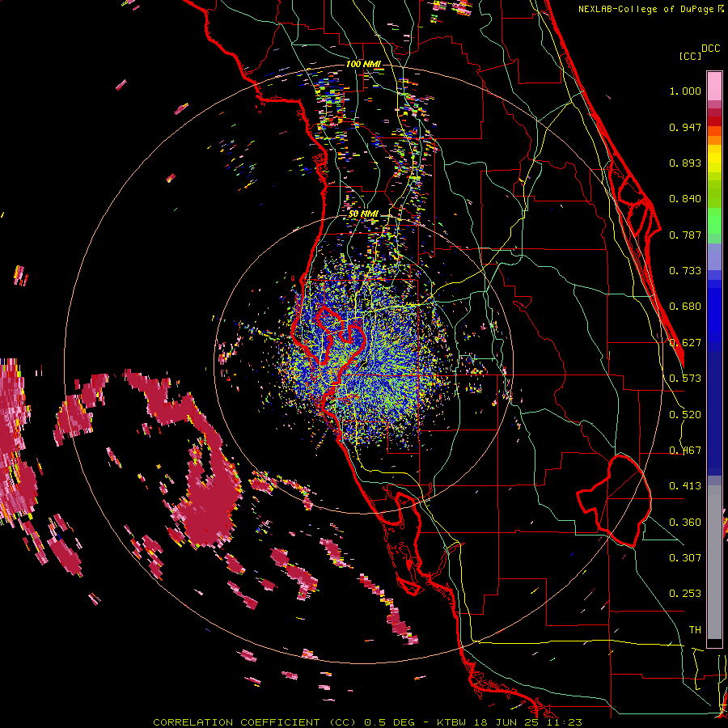Click the 1.000 legend value
Screen dimensions: 728x728
685,91
